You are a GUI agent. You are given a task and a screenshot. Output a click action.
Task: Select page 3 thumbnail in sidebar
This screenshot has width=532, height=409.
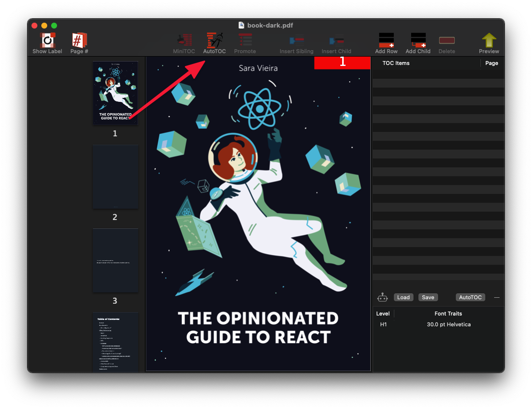(x=116, y=260)
